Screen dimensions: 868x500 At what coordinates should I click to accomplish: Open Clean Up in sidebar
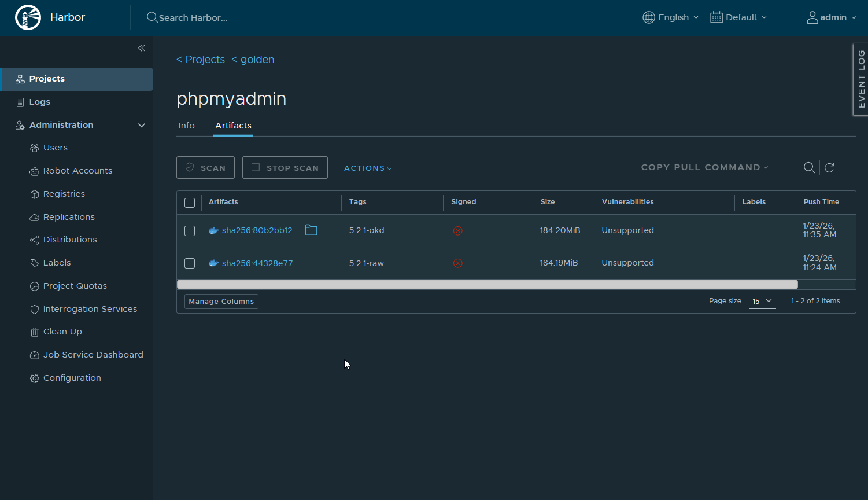pos(62,332)
